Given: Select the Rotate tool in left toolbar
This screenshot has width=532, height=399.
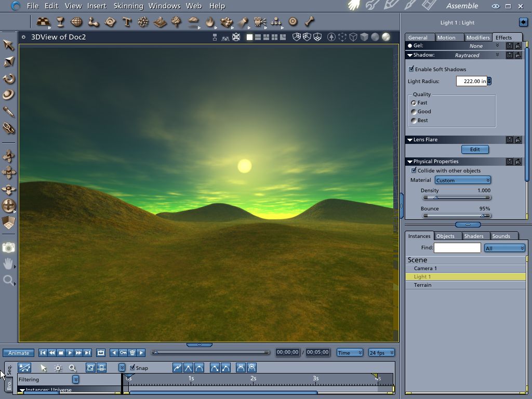Looking at the screenshot, I should click(8, 79).
